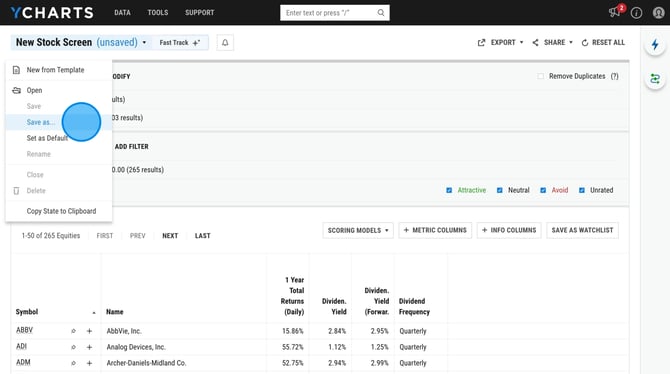Image resolution: width=670 pixels, height=374 pixels.
Task: Uncheck the Attractive checkbox
Action: 449,190
